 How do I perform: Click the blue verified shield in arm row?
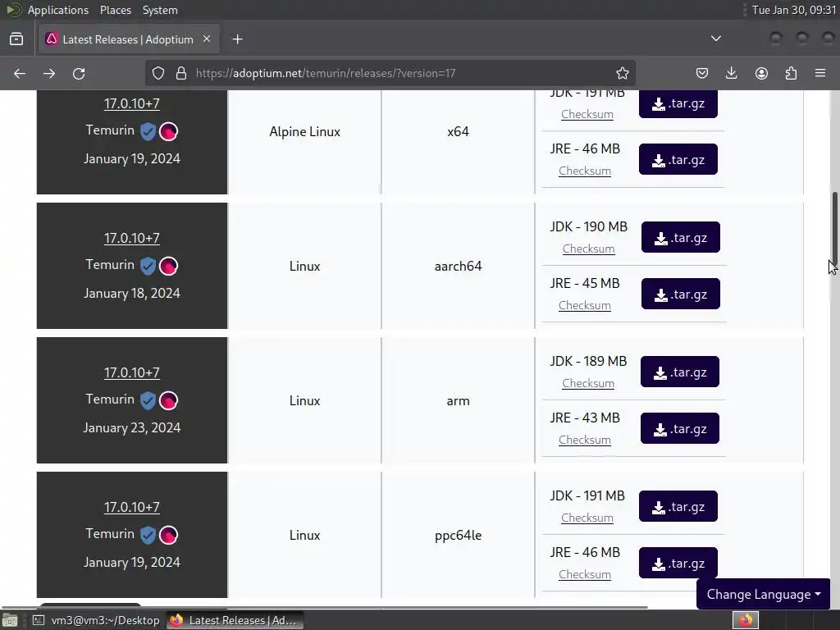[x=148, y=400]
